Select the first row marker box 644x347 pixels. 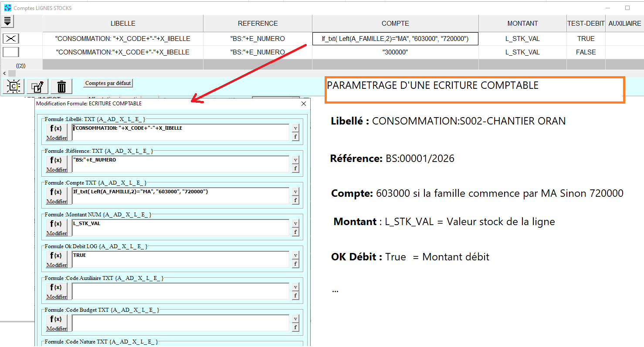(11, 39)
